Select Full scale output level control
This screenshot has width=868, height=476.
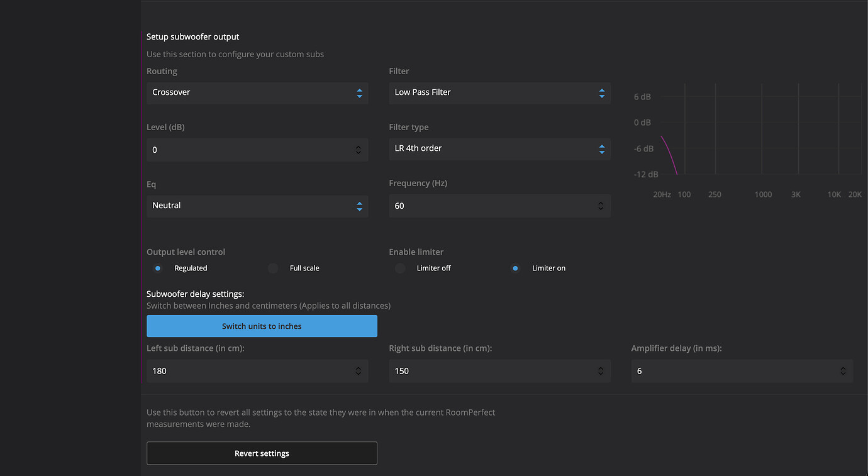pos(274,268)
